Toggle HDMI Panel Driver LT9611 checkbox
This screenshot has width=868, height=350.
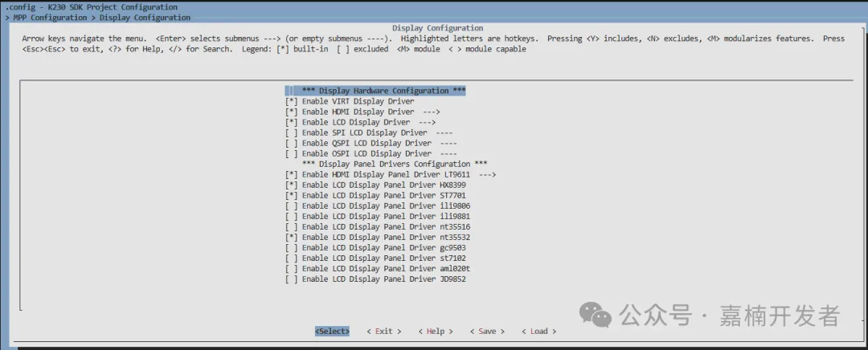(292, 175)
